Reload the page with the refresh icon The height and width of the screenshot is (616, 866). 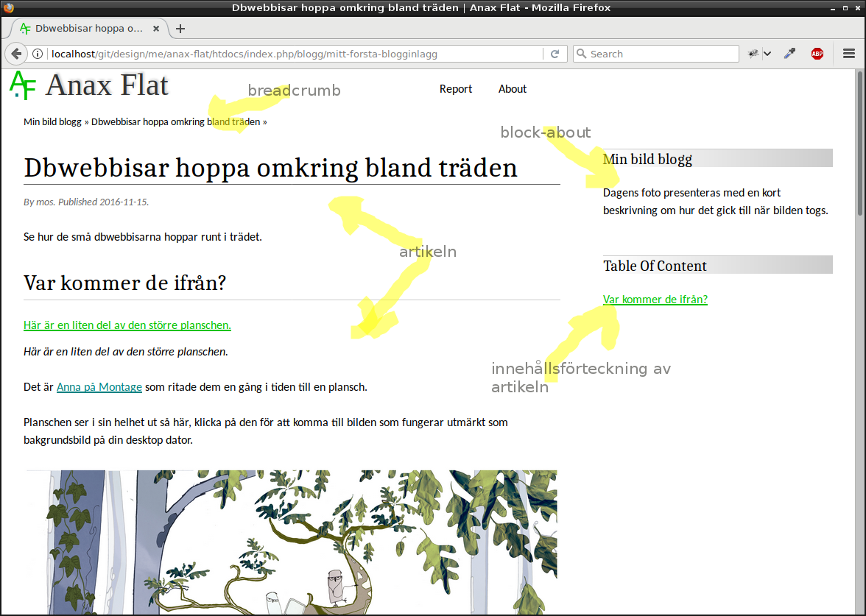tap(555, 54)
